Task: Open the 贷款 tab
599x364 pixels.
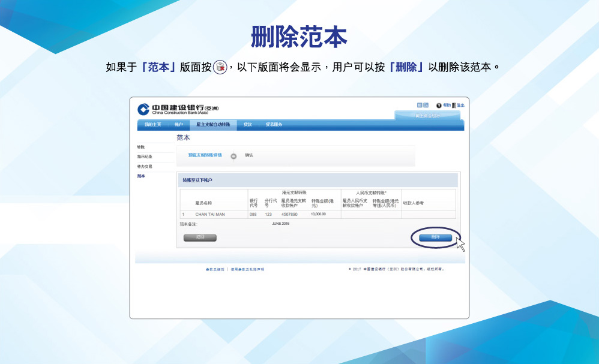Action: (x=248, y=125)
